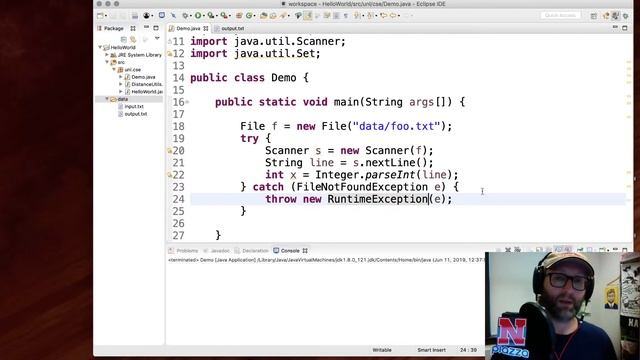Open the dropdown arrow beside the New icon
640x360 pixels.
click(x=106, y=16)
